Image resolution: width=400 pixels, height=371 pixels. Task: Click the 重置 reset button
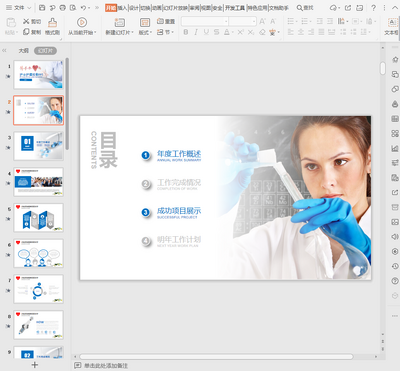point(166,21)
